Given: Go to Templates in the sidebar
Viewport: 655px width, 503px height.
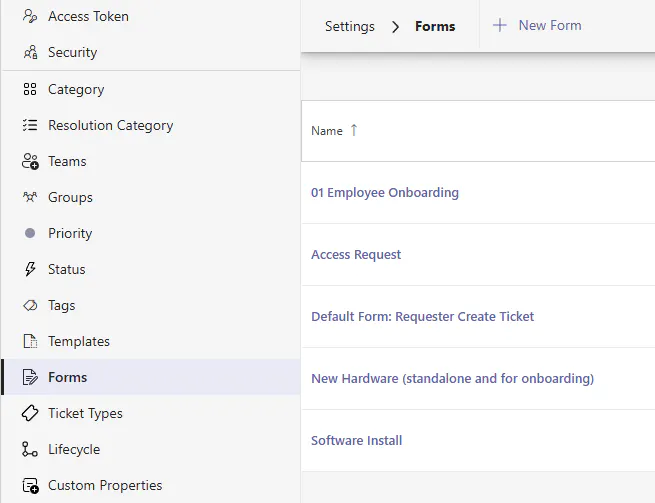Looking at the screenshot, I should tap(78, 341).
